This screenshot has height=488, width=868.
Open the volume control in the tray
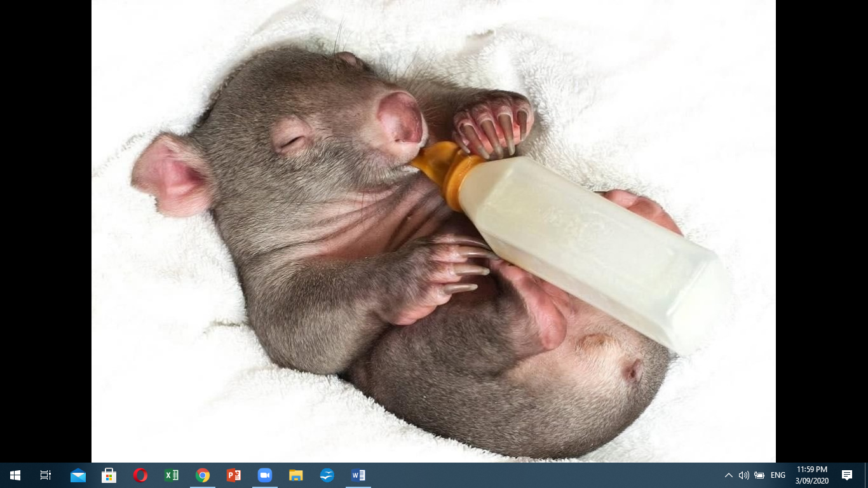tap(743, 475)
